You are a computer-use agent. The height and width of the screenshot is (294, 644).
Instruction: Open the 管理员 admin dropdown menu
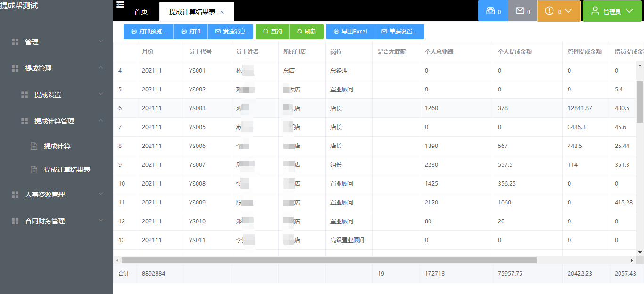point(612,10)
